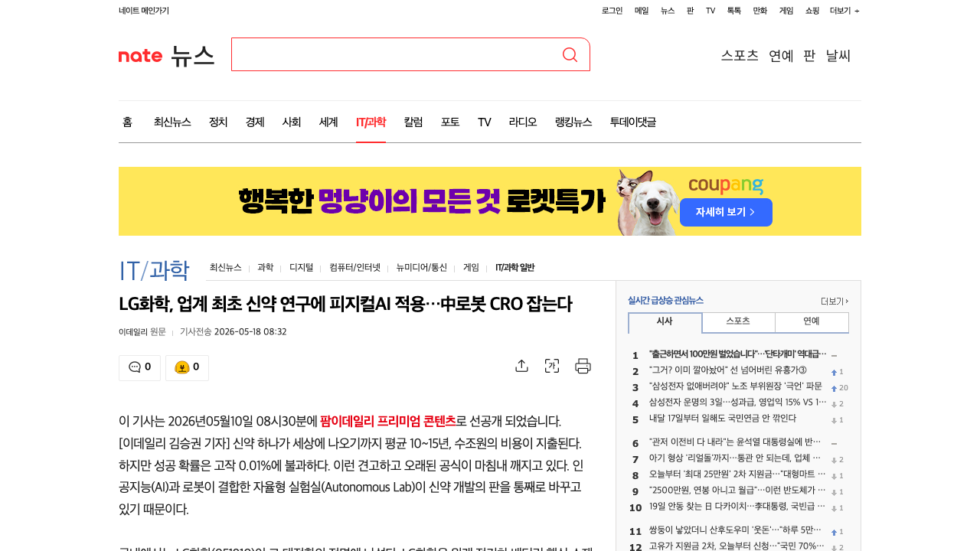Open 과학 subcategory

[x=265, y=268]
